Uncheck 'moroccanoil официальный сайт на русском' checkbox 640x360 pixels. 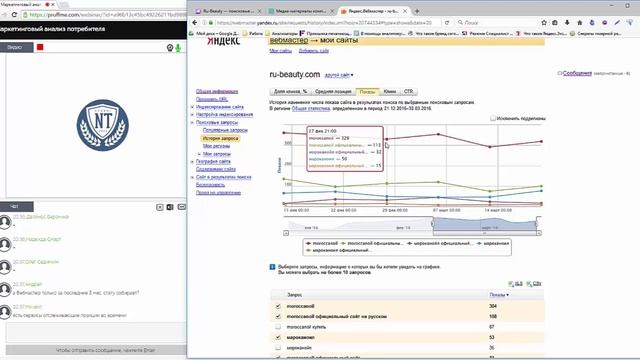(x=278, y=316)
